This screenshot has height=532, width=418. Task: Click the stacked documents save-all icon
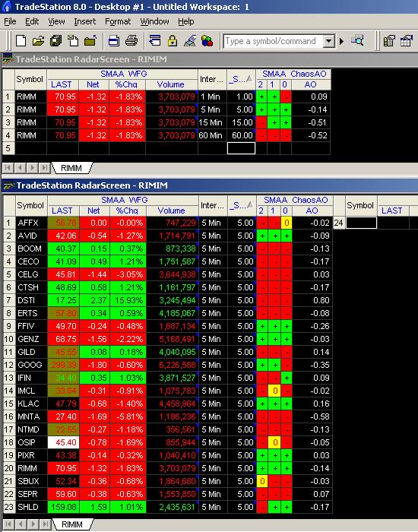pyautogui.click(x=55, y=41)
